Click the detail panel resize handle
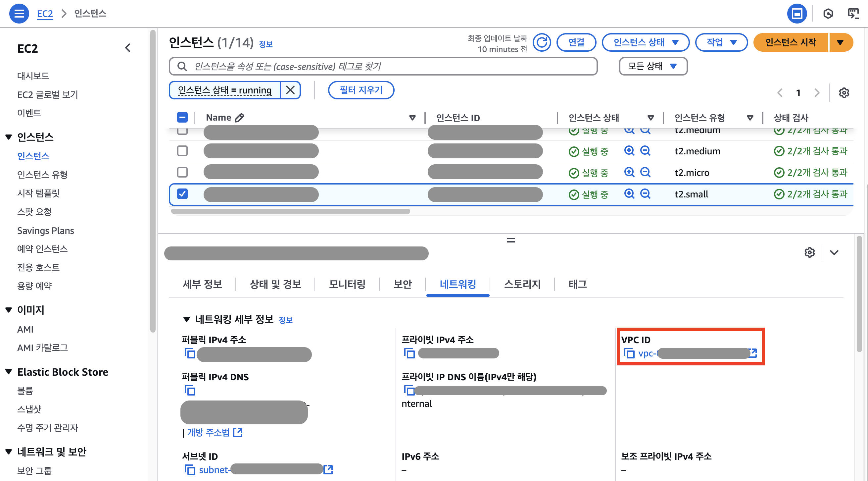This screenshot has height=481, width=868. click(511, 240)
